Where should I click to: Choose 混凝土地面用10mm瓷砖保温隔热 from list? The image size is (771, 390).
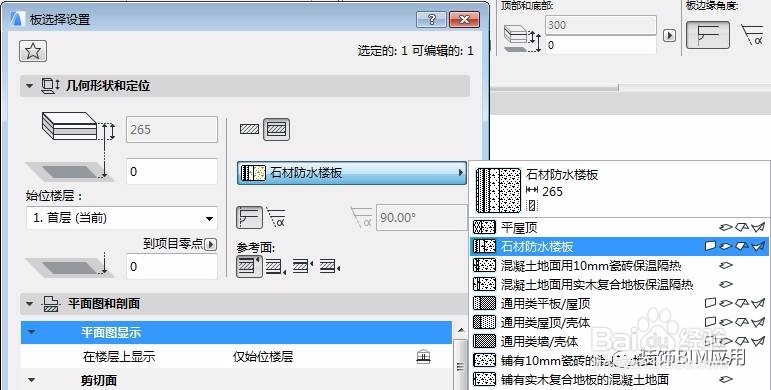click(620, 266)
